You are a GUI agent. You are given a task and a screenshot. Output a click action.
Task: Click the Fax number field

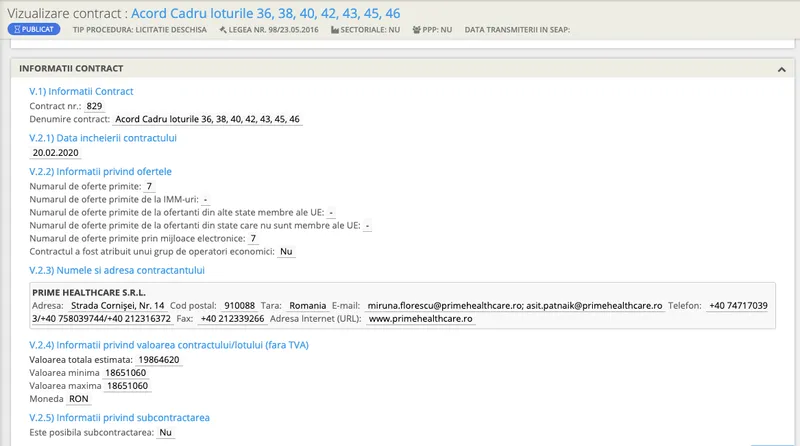click(x=232, y=319)
